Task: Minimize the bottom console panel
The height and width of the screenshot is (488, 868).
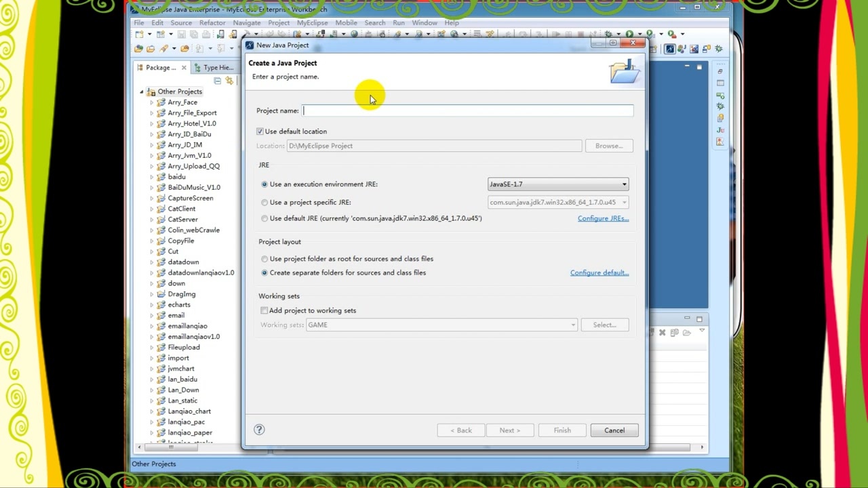Action: click(687, 318)
